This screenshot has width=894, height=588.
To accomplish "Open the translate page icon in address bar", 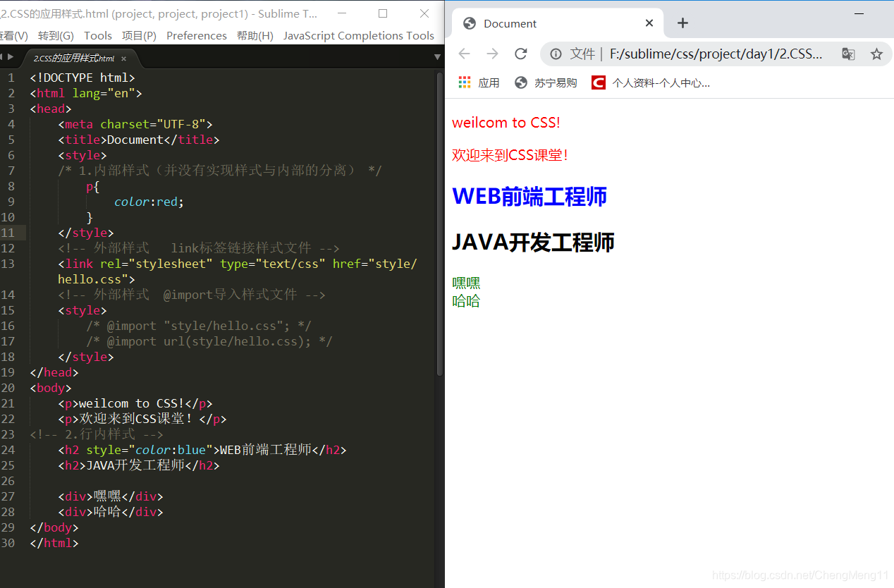I will (848, 54).
